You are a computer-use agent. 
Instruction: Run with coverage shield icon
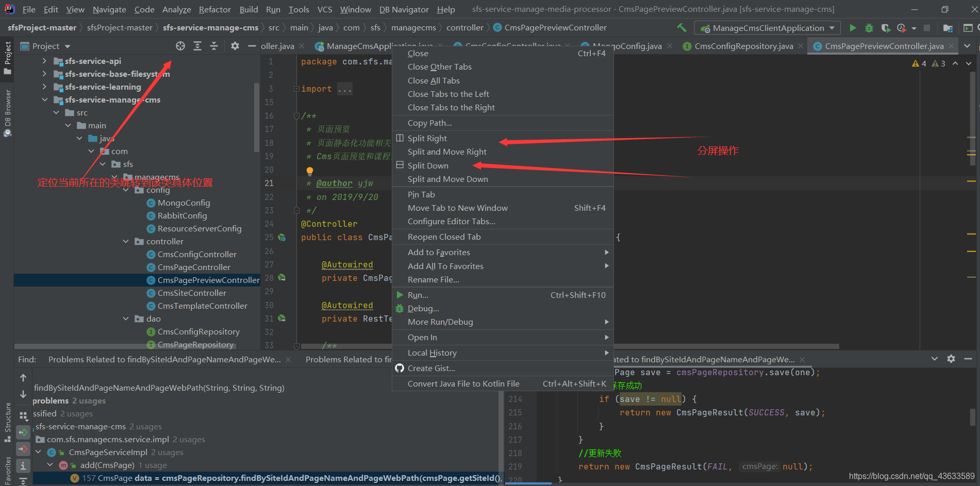tap(885, 28)
